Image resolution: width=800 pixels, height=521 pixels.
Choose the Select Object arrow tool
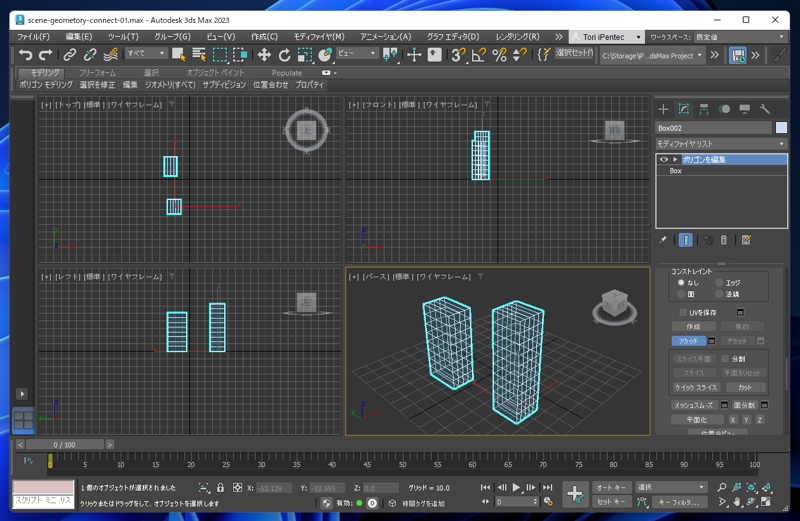(179, 54)
